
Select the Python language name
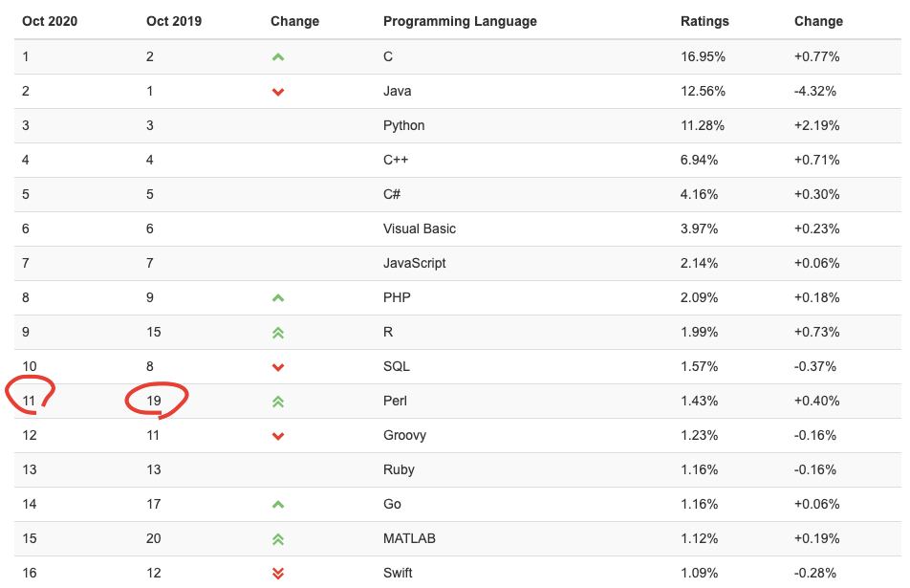(x=403, y=125)
